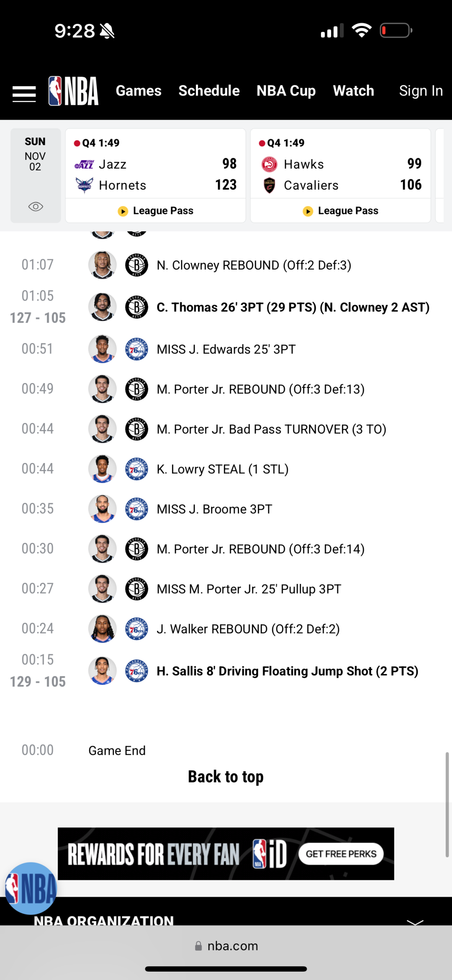Watch Jazz vs Hornets on League Pass
This screenshot has width=452, height=980.
[x=156, y=211]
